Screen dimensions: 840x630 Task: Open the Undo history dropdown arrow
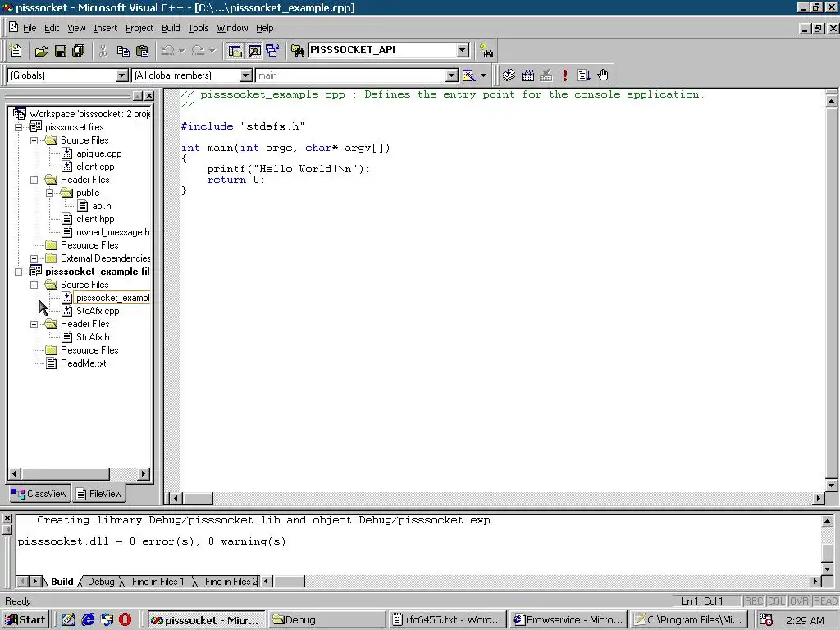[x=182, y=51]
